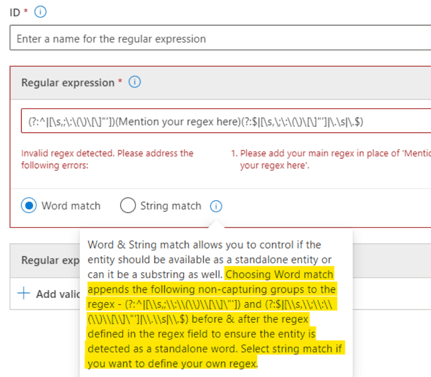
Task: Click the info icon next to String match
Action: [216, 206]
